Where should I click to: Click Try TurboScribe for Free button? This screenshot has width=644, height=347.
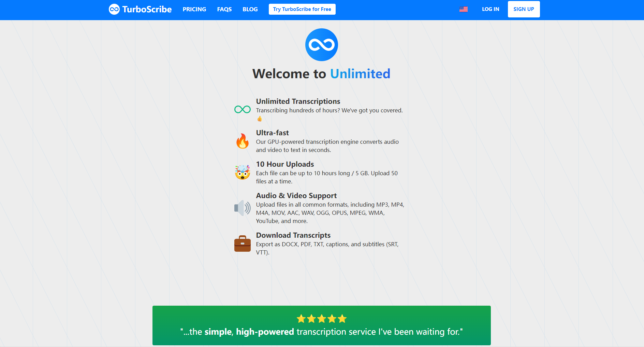point(302,9)
